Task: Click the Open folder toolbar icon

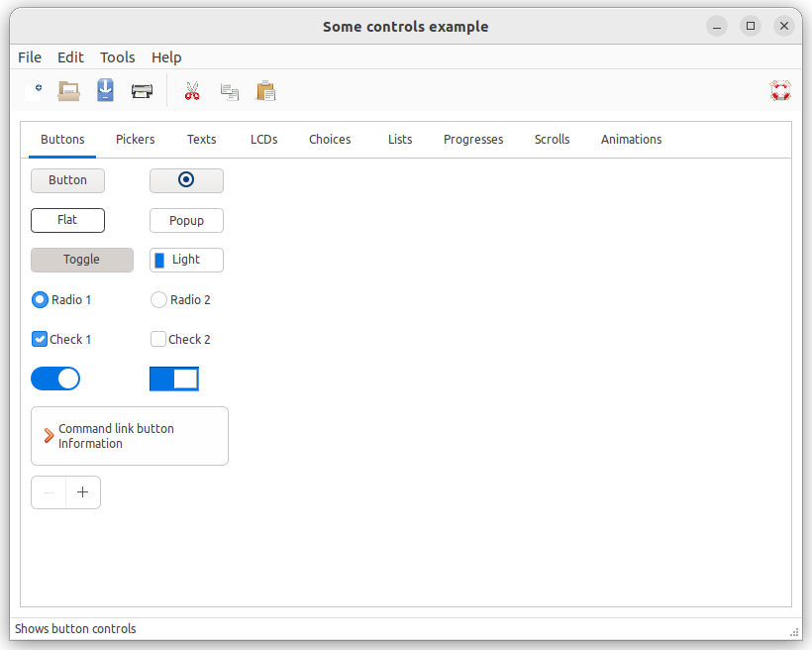Action: (68, 91)
